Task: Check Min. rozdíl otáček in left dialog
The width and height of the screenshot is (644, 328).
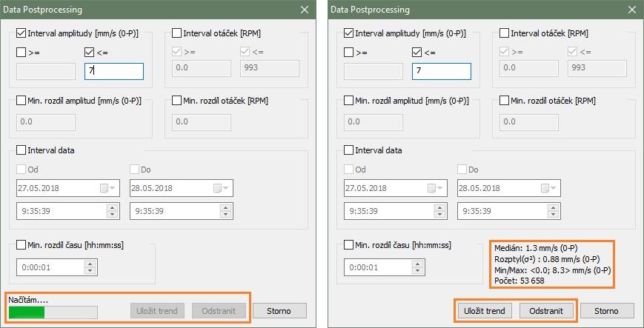Action: tap(176, 101)
